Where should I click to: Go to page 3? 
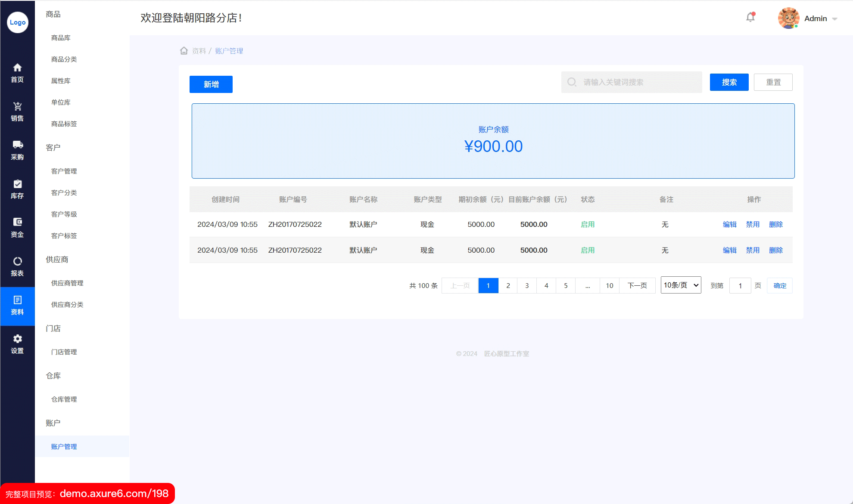tap(527, 285)
